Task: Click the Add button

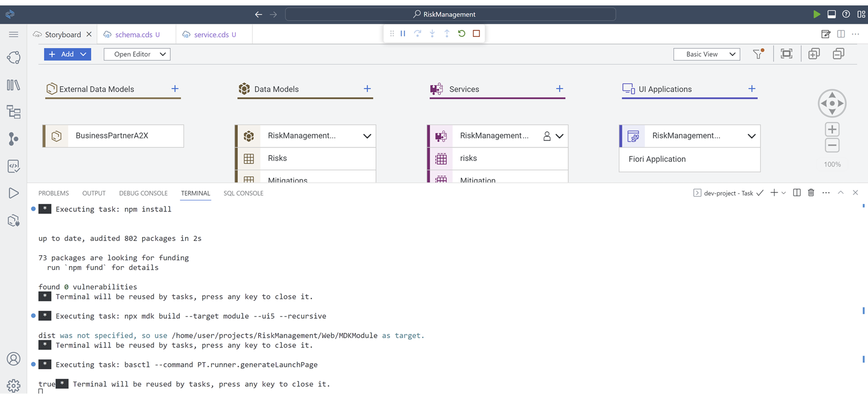Action: coord(61,54)
